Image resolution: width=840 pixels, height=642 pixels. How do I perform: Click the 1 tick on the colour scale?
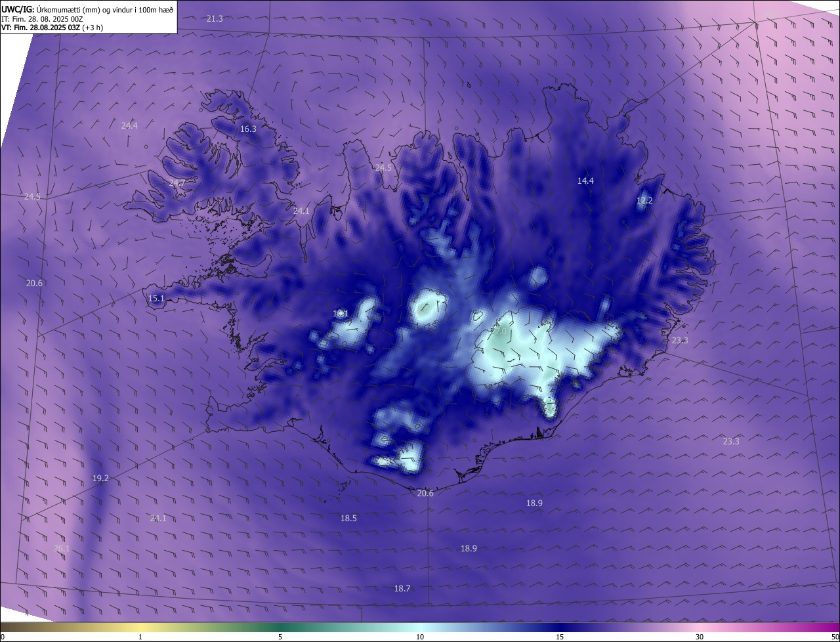(140, 637)
